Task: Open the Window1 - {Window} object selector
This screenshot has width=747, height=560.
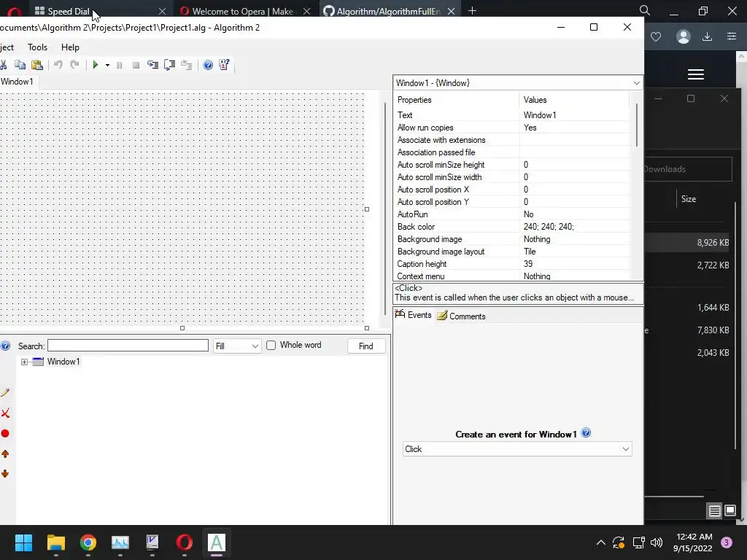Action: click(518, 83)
